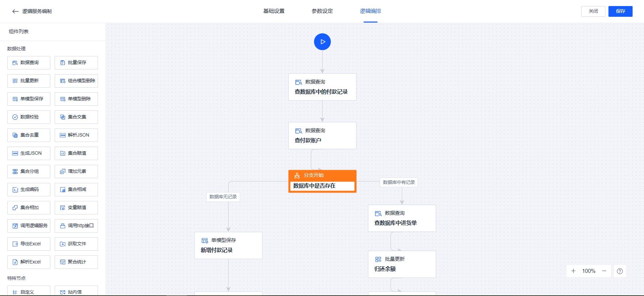Screen dimensions: 644x296
Task: Zoom out with the minus button
Action: tap(604, 271)
